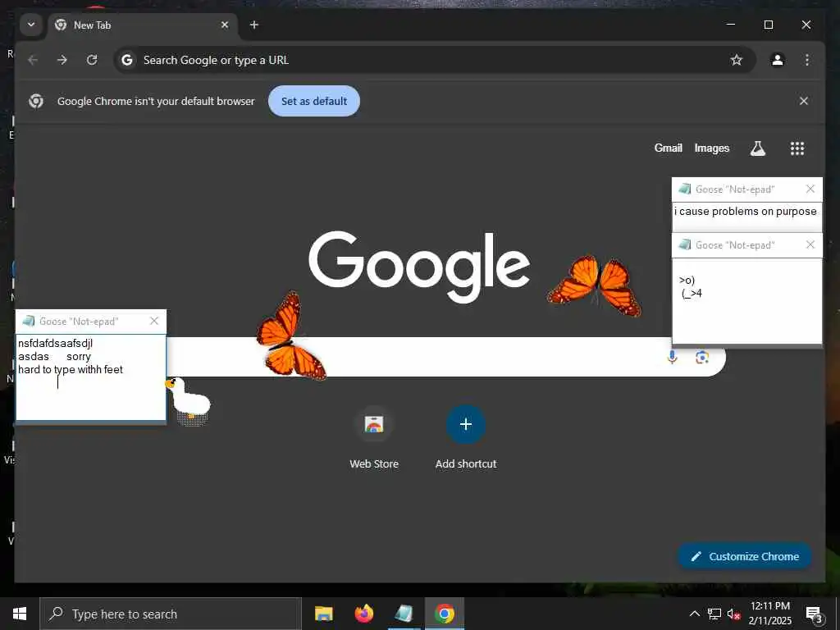The width and height of the screenshot is (840, 630).
Task: Click the butterfly beside the Google logo
Action: tap(595, 285)
